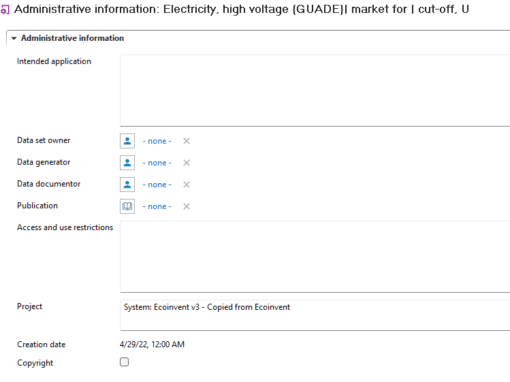Click the 'Data documentor' label
This screenshot has height=382, width=510.
pyautogui.click(x=49, y=184)
